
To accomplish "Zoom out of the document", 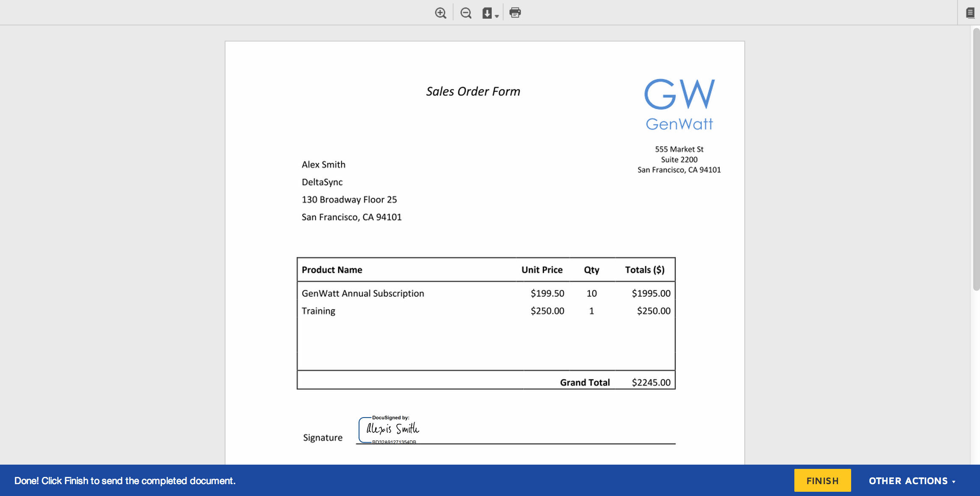I will point(465,13).
